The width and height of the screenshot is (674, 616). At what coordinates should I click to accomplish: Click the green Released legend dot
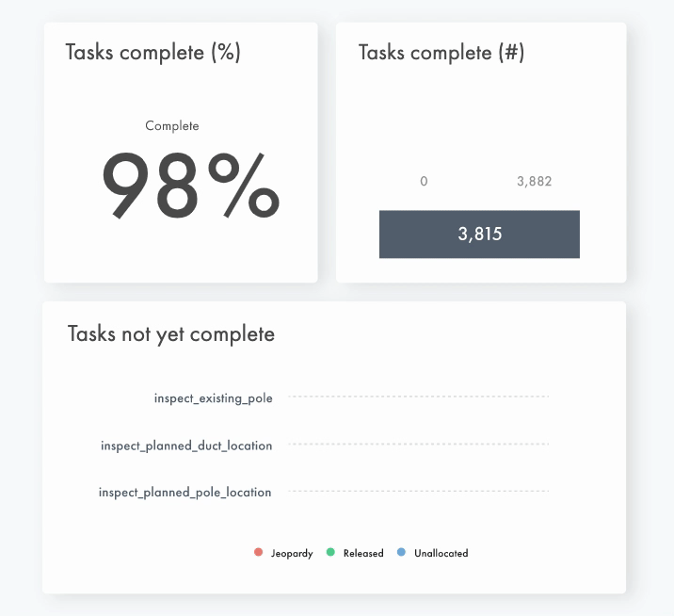pos(330,553)
